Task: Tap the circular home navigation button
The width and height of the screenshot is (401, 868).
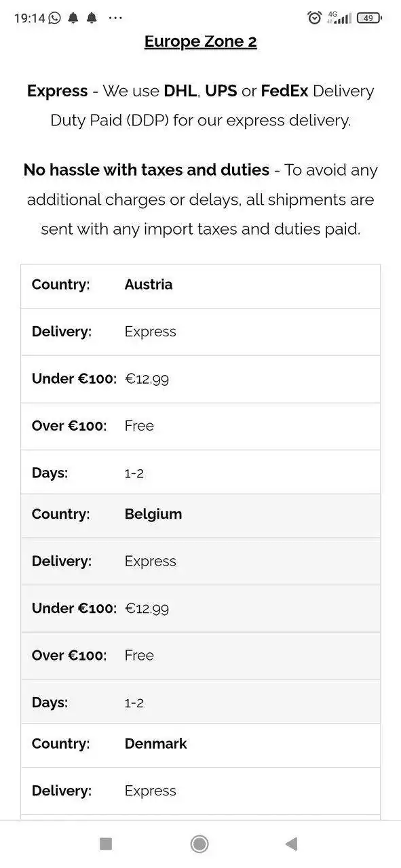Action: (199, 844)
